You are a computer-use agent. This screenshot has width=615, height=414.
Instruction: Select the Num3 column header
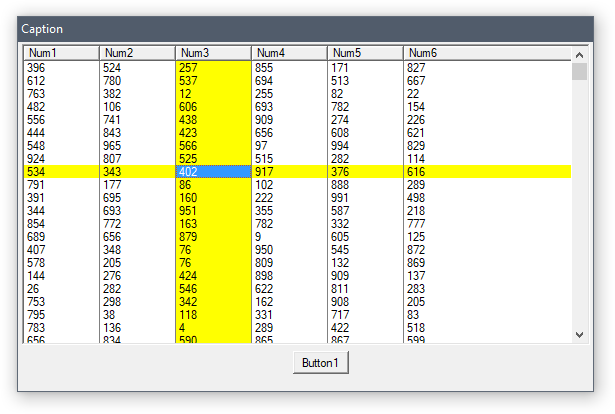(x=213, y=52)
